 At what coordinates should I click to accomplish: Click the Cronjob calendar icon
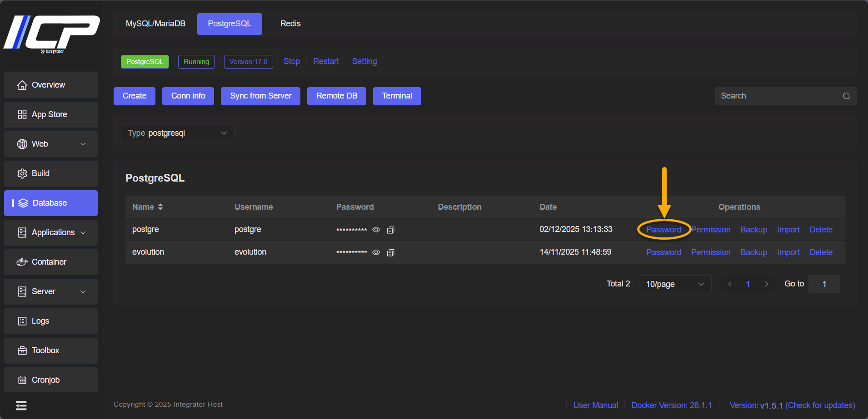pos(22,380)
